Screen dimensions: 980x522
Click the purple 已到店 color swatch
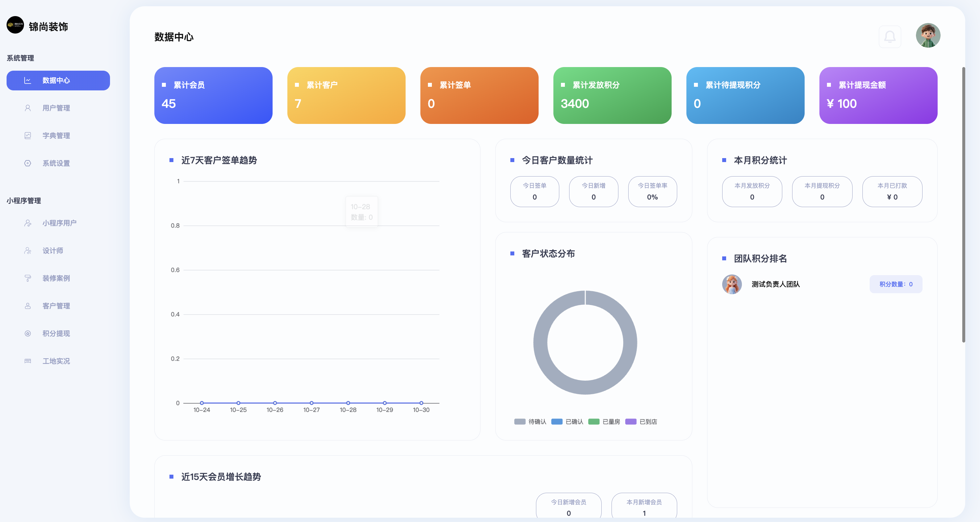coord(632,421)
